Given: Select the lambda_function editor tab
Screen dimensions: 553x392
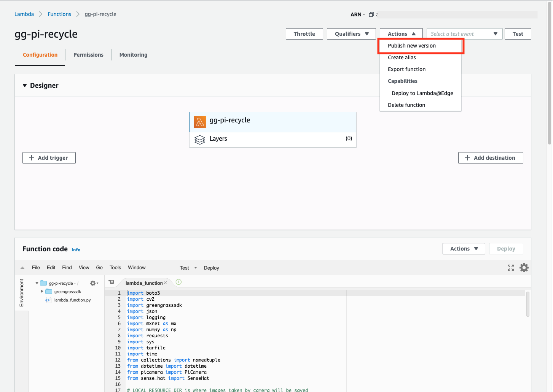Looking at the screenshot, I should pyautogui.click(x=144, y=283).
